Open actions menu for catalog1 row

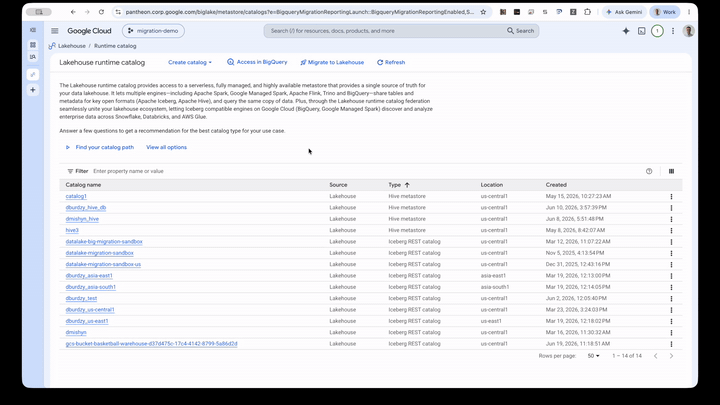pyautogui.click(x=671, y=197)
